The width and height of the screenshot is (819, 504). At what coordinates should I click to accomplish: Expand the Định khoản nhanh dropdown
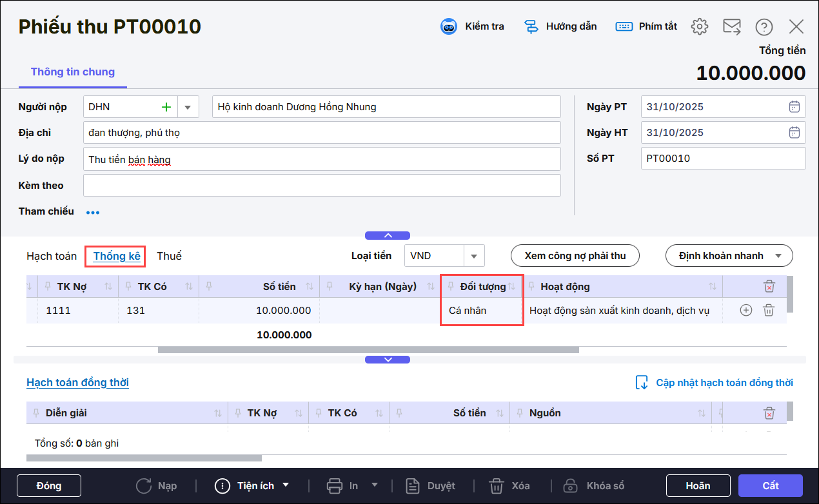[x=779, y=256]
